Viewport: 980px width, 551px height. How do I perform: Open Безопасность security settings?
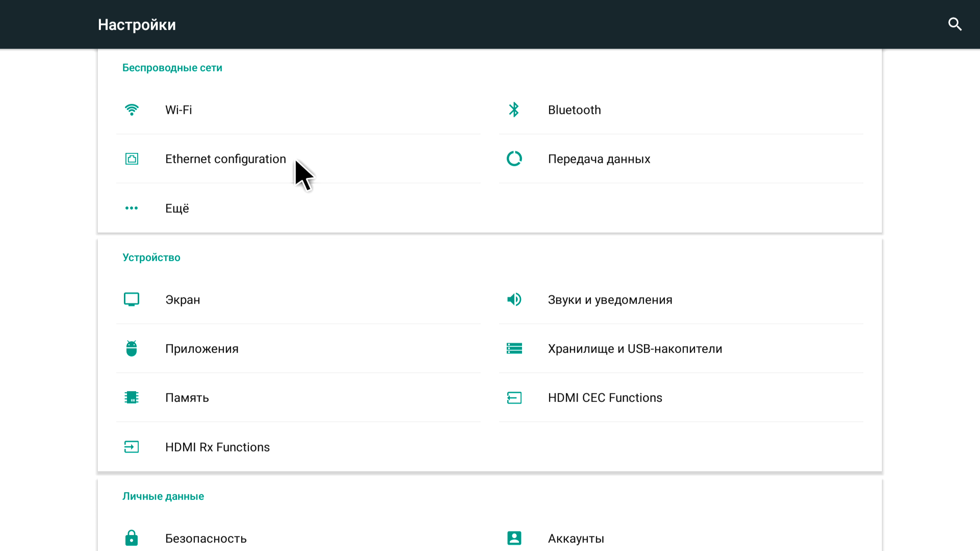[206, 539]
